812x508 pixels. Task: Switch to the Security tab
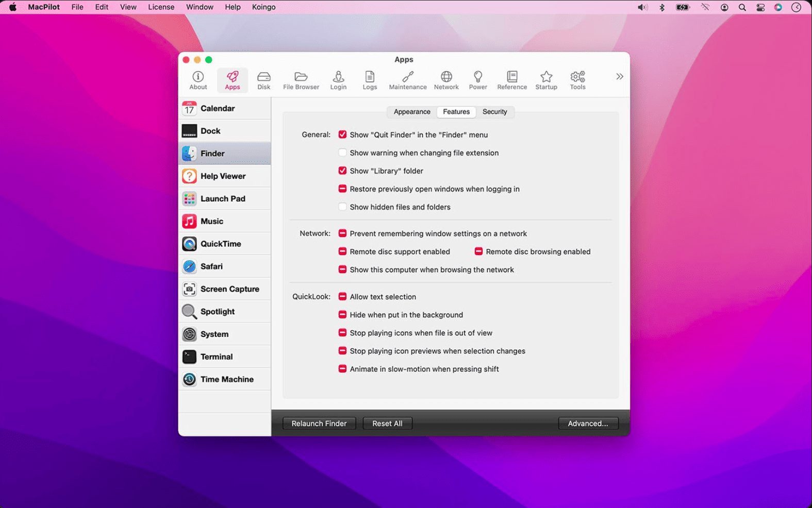point(494,112)
